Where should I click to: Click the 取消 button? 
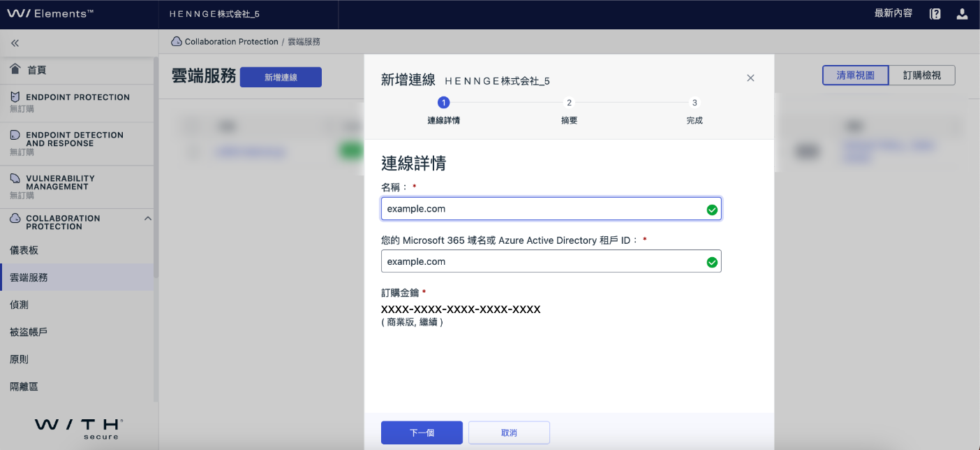[x=509, y=433]
